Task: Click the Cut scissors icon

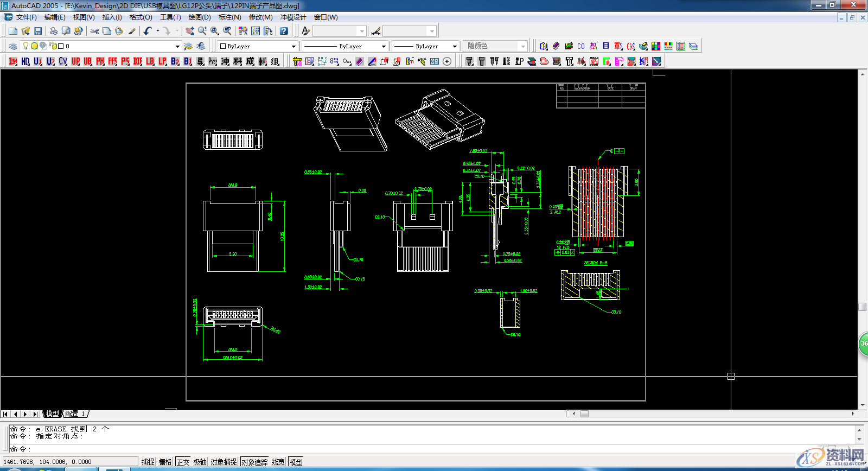Action: (94, 31)
